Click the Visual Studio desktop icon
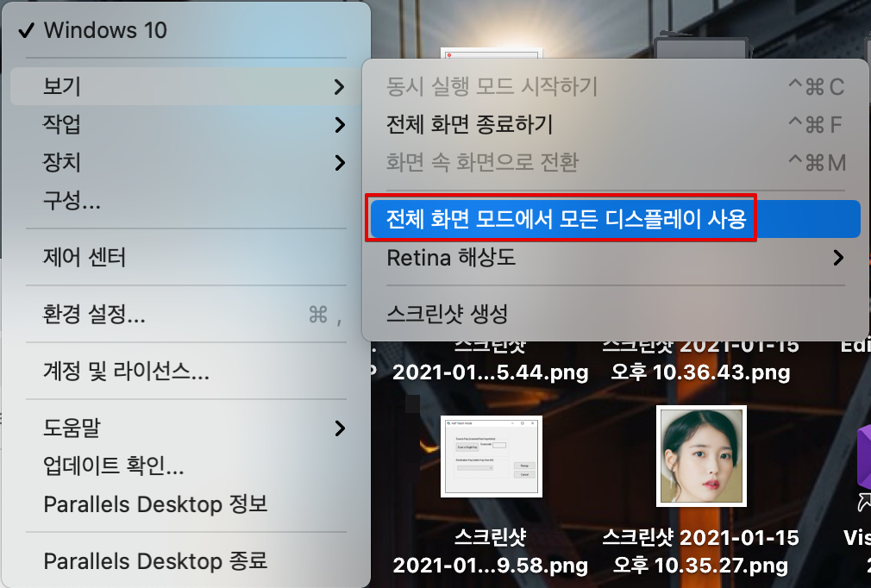Screen dimensions: 871x588 (x=862, y=466)
